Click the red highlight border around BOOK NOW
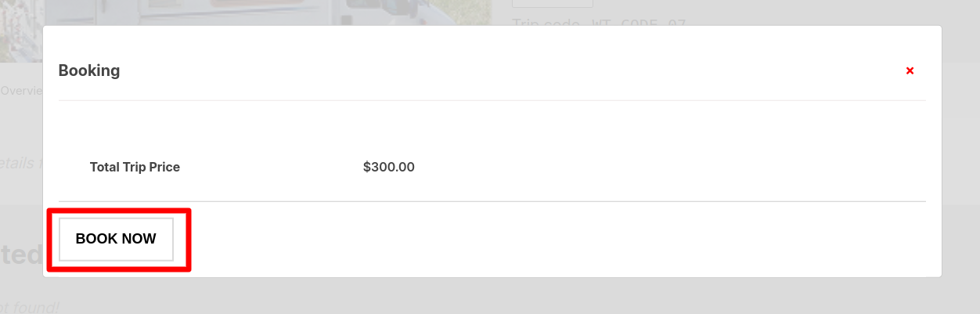This screenshot has width=980, height=314. click(x=188, y=239)
